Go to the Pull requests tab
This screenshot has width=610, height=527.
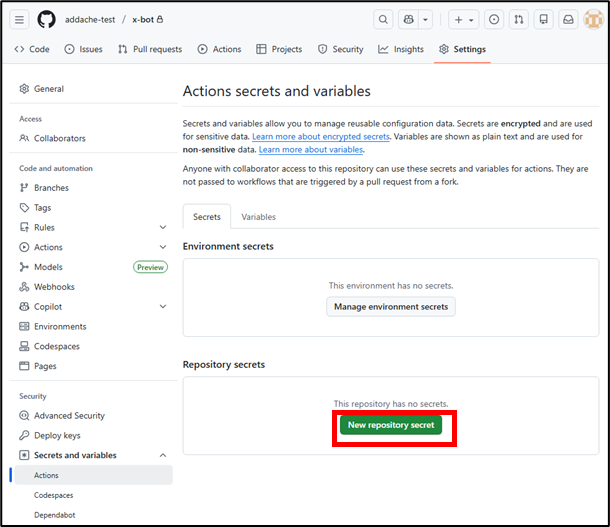[x=150, y=49]
